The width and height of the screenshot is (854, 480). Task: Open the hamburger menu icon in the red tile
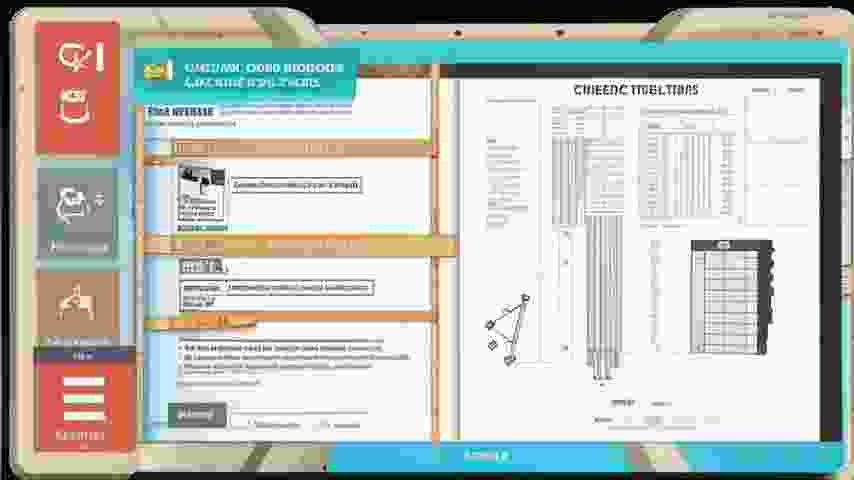(x=83, y=398)
